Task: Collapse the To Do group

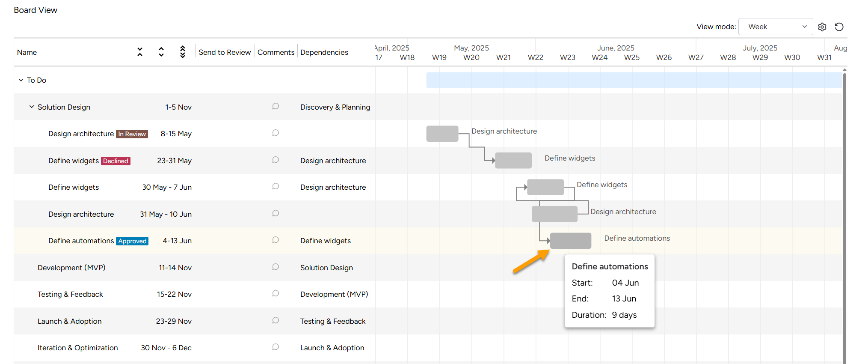Action: click(21, 80)
